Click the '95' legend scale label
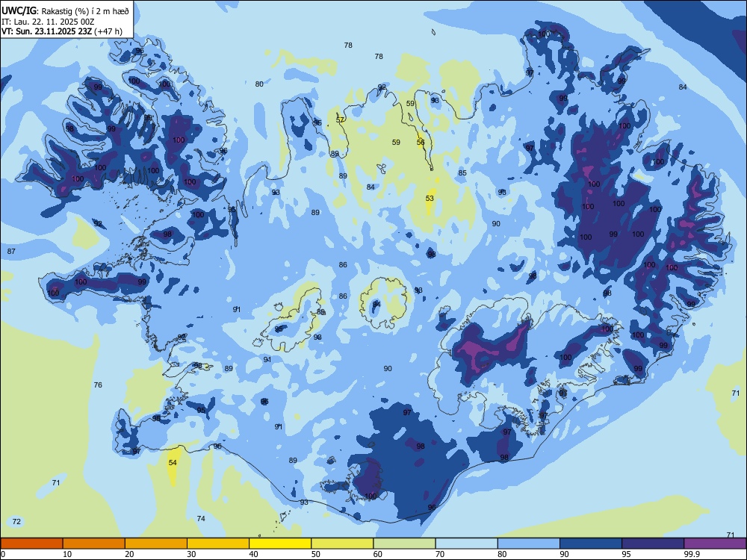Viewport: 747px width, 560px height. pyautogui.click(x=627, y=554)
